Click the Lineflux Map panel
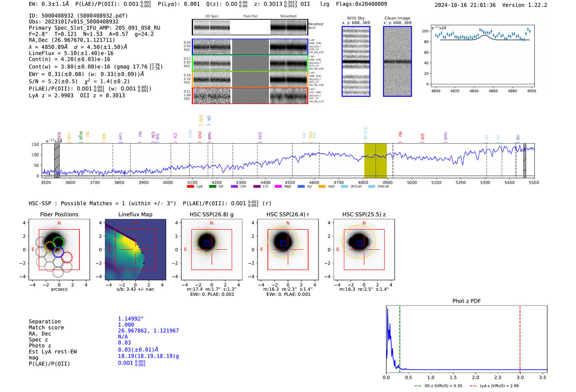 [135, 250]
